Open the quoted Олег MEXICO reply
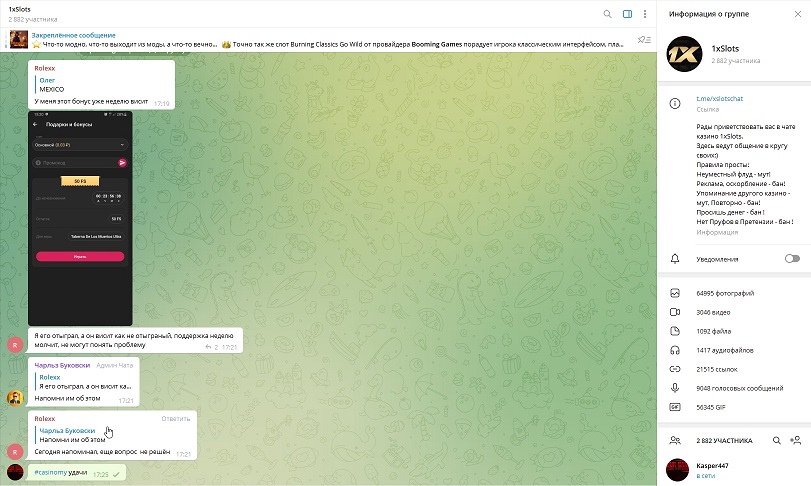 coord(103,84)
